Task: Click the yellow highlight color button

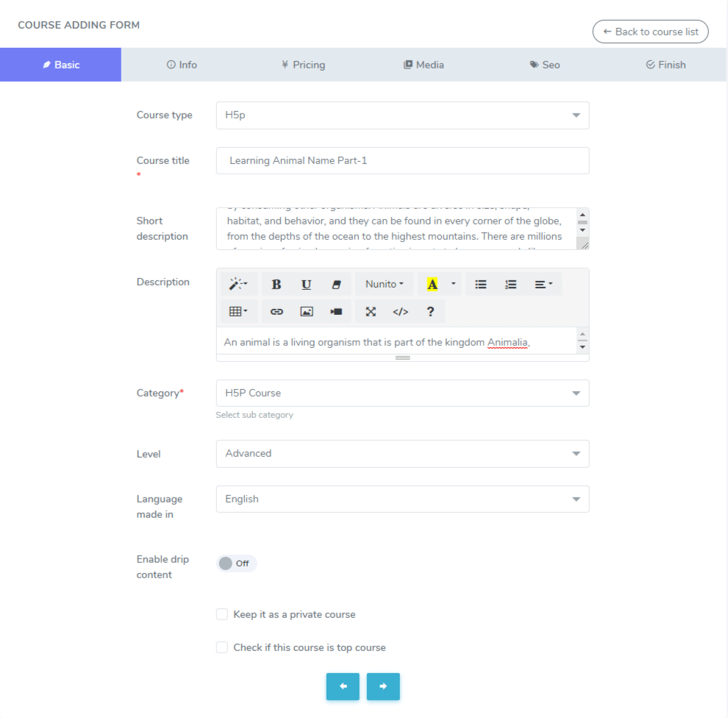Action: [x=432, y=285]
